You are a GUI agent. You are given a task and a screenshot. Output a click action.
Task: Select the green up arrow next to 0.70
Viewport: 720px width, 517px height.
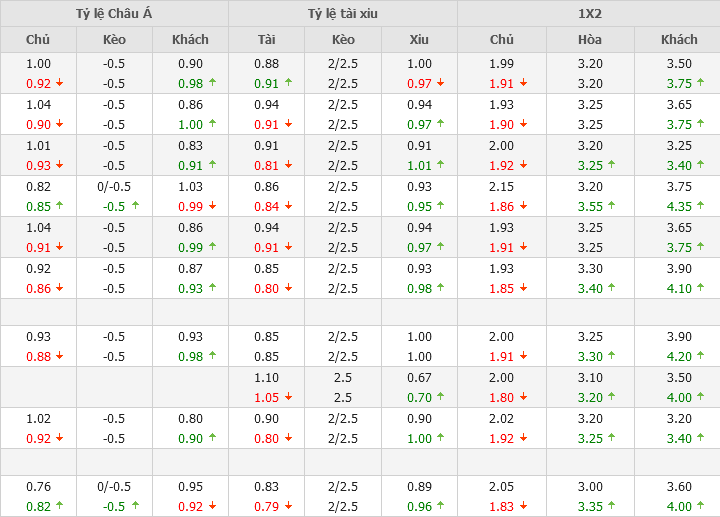coord(440,396)
